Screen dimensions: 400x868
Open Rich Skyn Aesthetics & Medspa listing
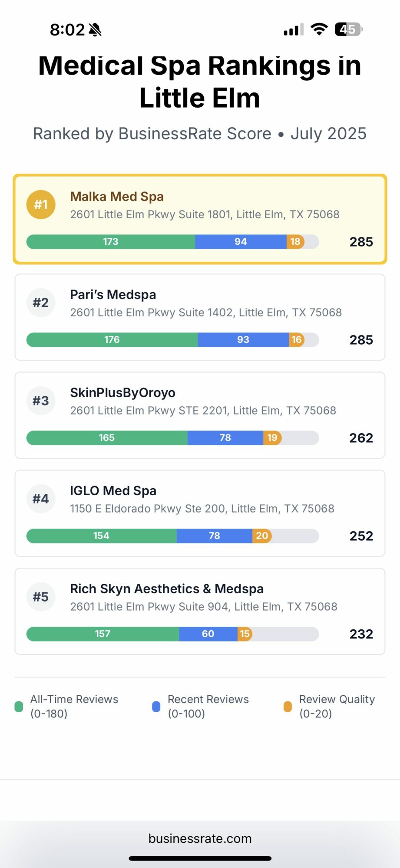(167, 589)
